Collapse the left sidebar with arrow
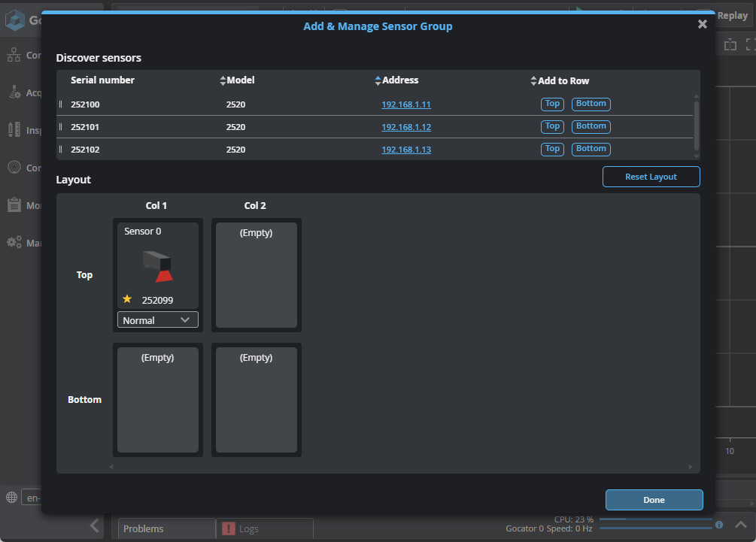Screen dimensions: 756x542 95,525
